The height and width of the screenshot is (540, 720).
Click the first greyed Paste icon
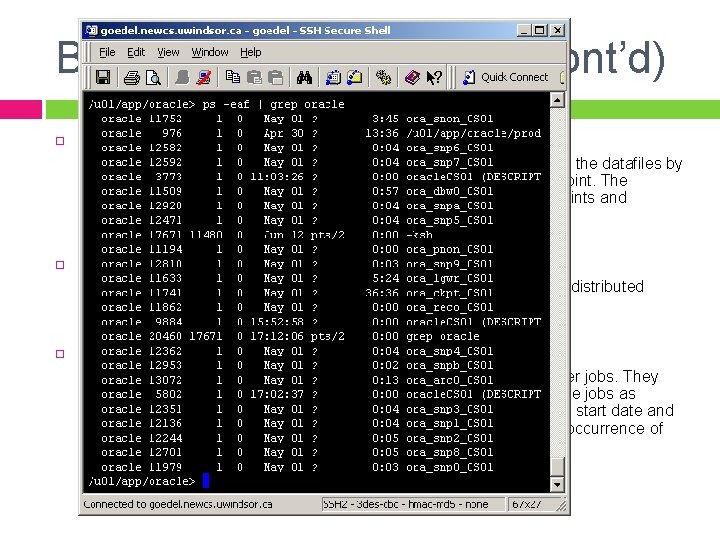point(254,77)
